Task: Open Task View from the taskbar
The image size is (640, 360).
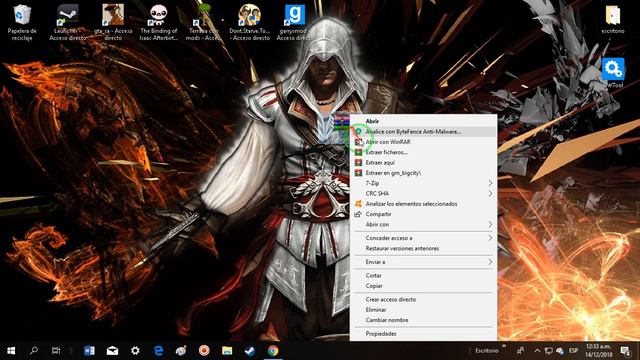Action: click(x=56, y=351)
